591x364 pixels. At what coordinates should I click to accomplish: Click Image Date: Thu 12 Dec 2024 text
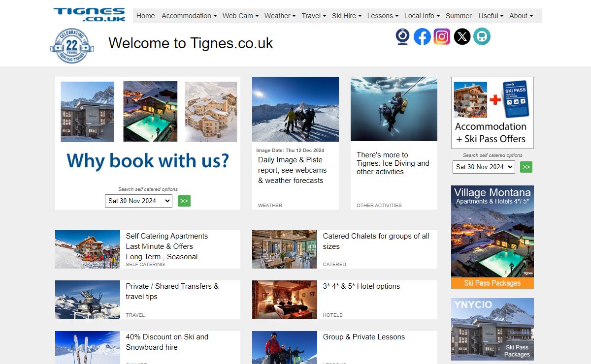click(290, 150)
